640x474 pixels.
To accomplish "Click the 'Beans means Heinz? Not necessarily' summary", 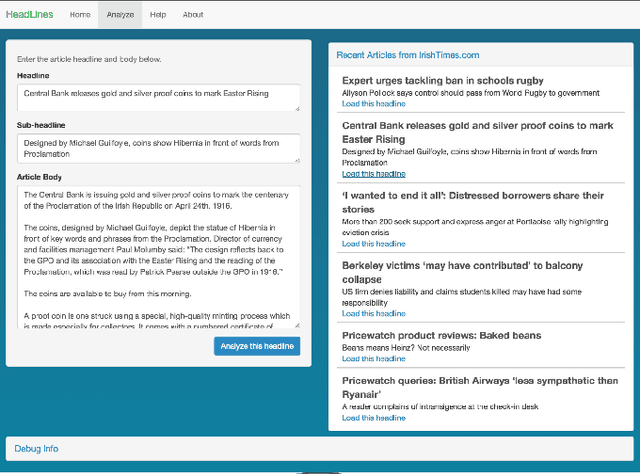I will click(406, 348).
